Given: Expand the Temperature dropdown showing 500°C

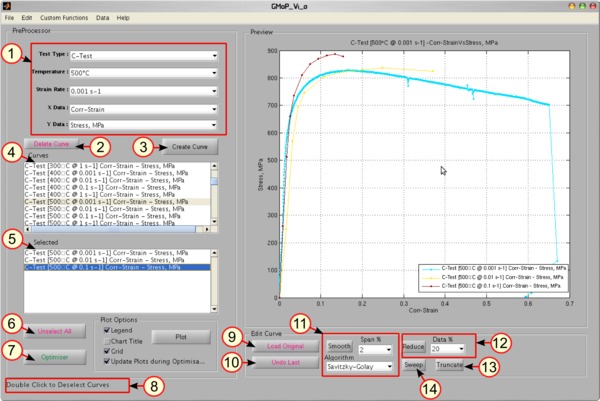Looking at the screenshot, I should tap(143, 73).
